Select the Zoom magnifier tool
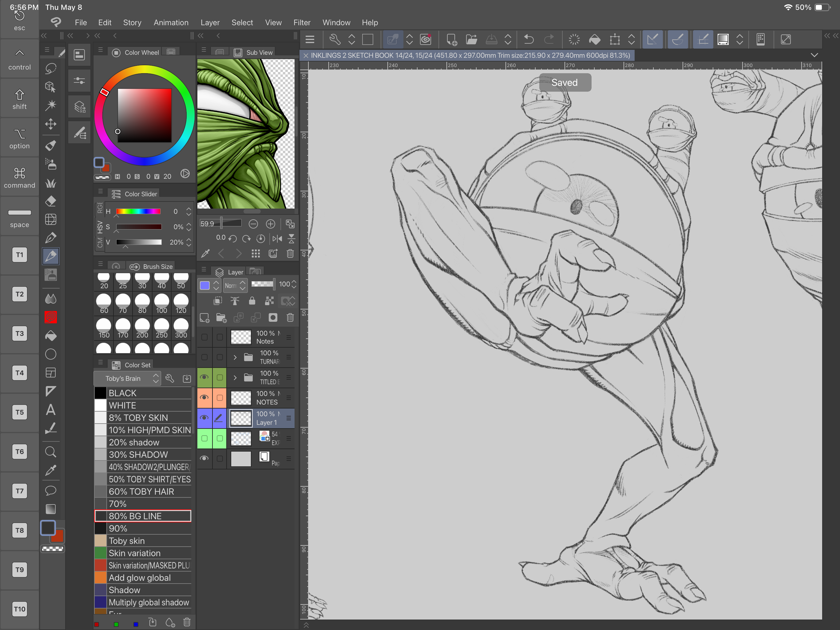 [50, 452]
